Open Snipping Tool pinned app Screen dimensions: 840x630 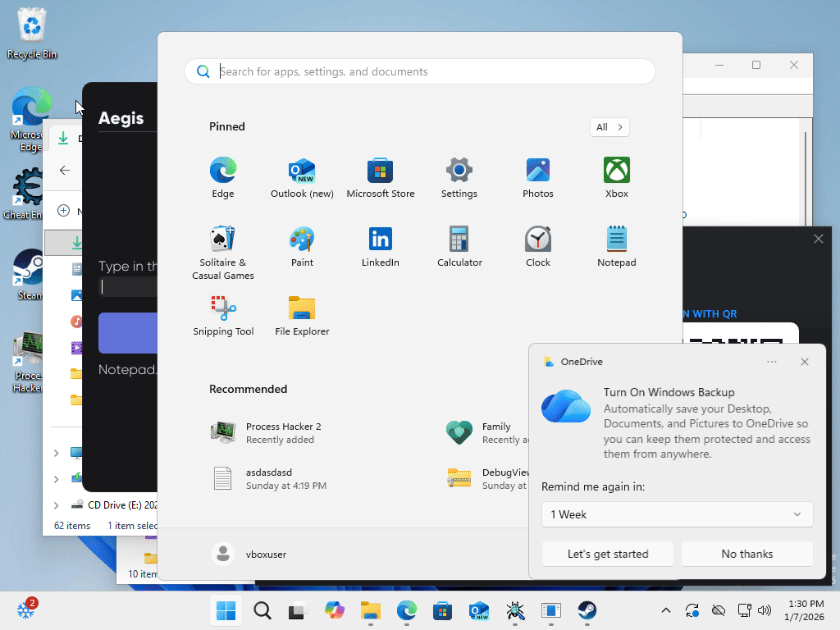(223, 316)
